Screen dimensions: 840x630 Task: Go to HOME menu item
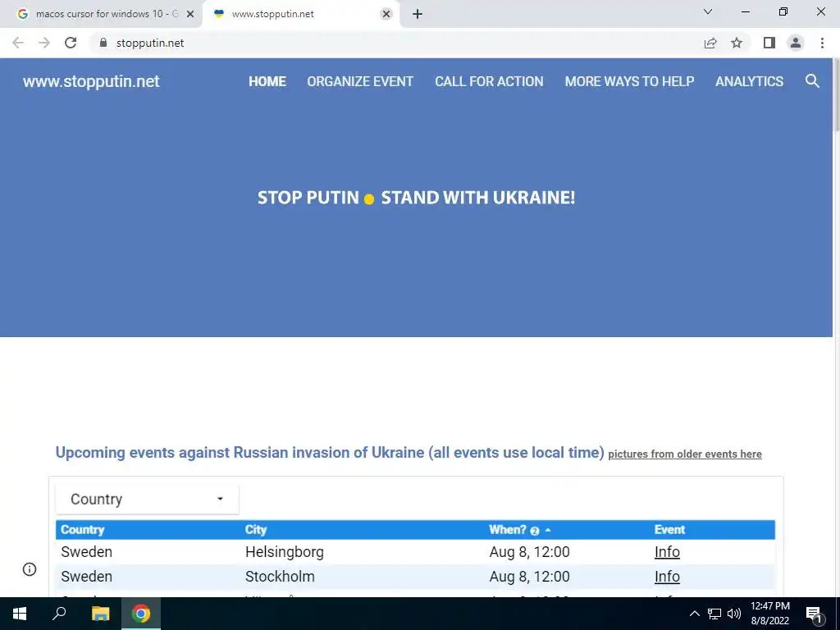(x=267, y=81)
